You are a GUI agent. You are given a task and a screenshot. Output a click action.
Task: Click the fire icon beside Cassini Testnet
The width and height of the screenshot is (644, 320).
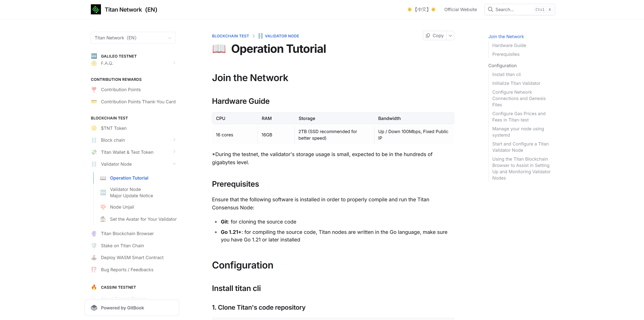point(94,287)
